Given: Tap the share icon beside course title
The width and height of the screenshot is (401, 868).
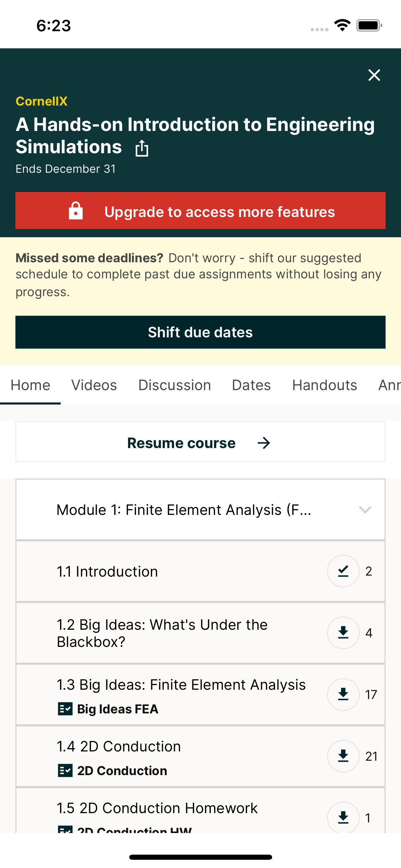Looking at the screenshot, I should click(142, 148).
